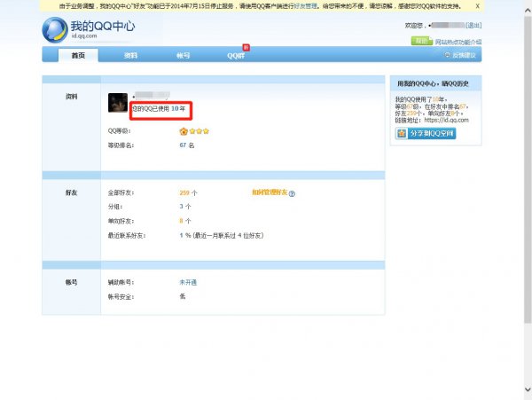Click the 帐号安全 low rating value
This screenshot has height=400, width=532.
click(x=182, y=296)
